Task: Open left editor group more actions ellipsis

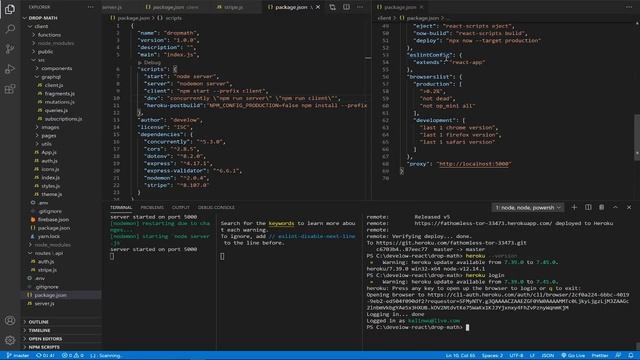Action: click(360, 7)
